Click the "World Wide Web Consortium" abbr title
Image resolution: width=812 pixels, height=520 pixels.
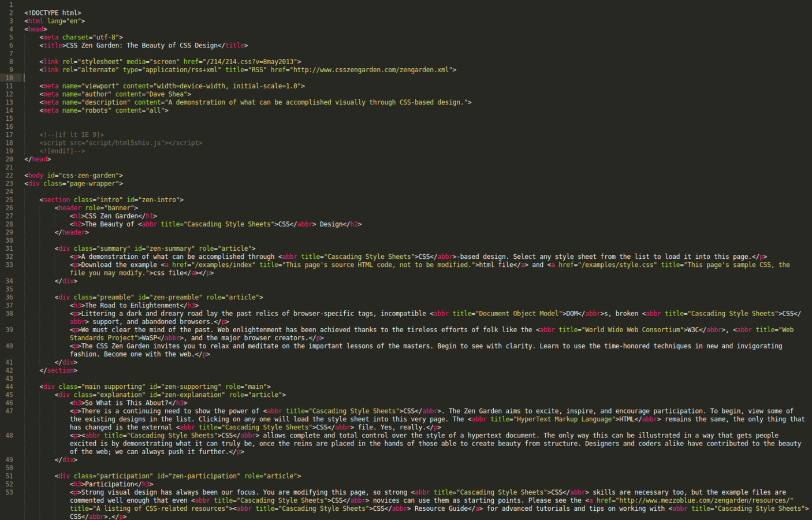click(632, 329)
